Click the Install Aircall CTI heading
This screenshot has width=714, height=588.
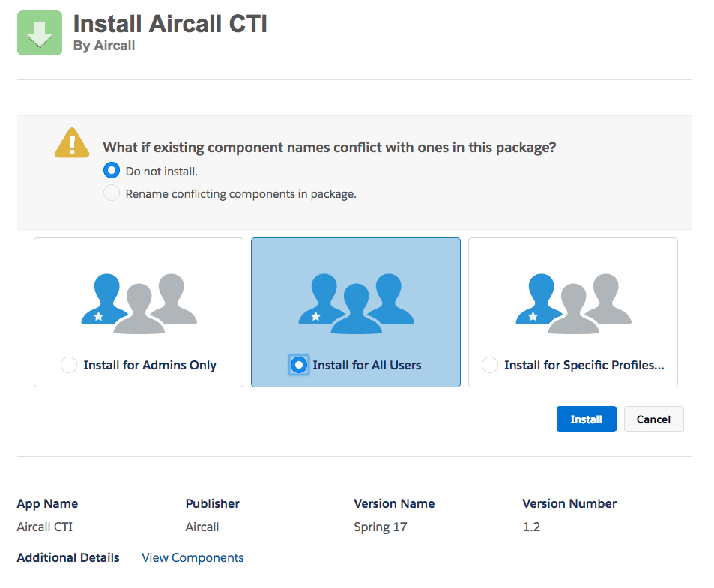170,23
